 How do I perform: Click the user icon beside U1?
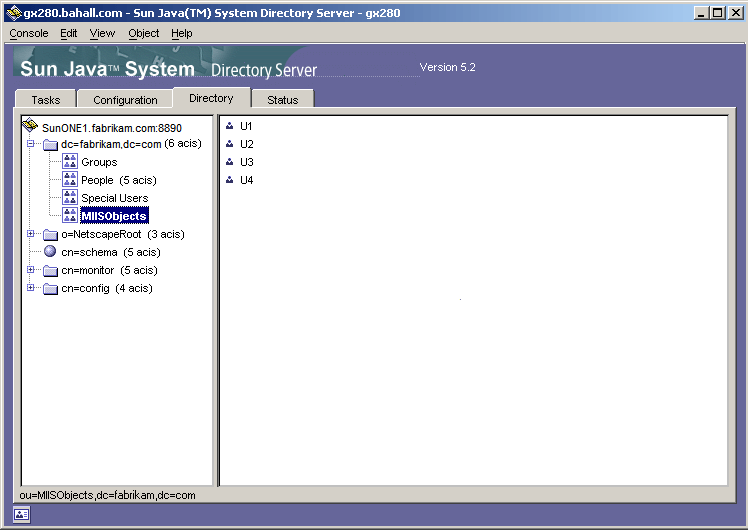229,126
